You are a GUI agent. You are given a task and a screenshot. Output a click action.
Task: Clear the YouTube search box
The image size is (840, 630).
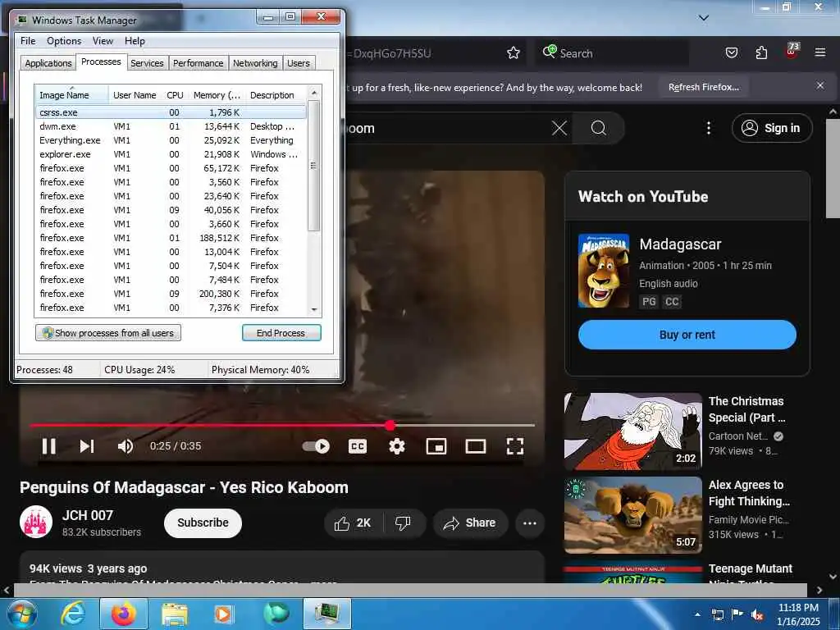[559, 128]
